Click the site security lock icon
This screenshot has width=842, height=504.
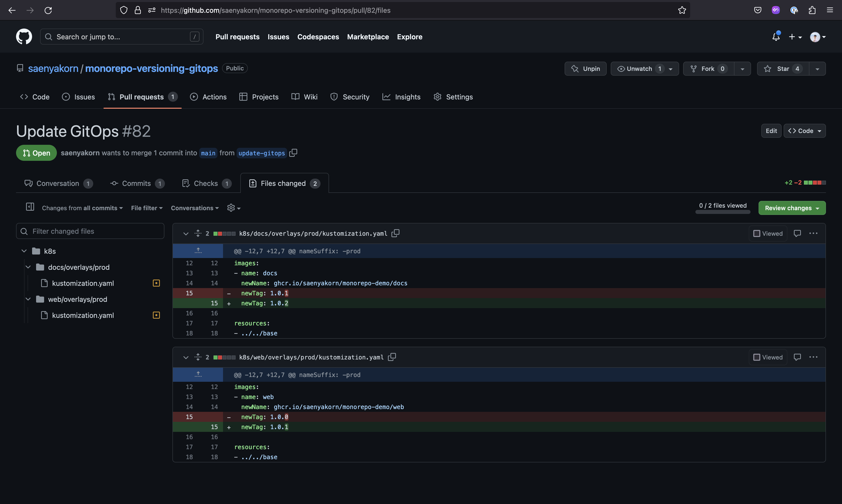pos(138,10)
